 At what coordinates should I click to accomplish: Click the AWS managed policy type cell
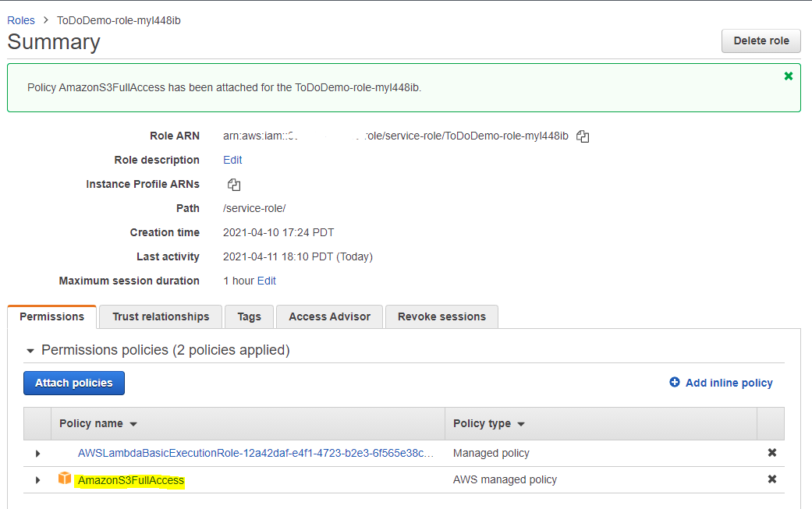(505, 479)
